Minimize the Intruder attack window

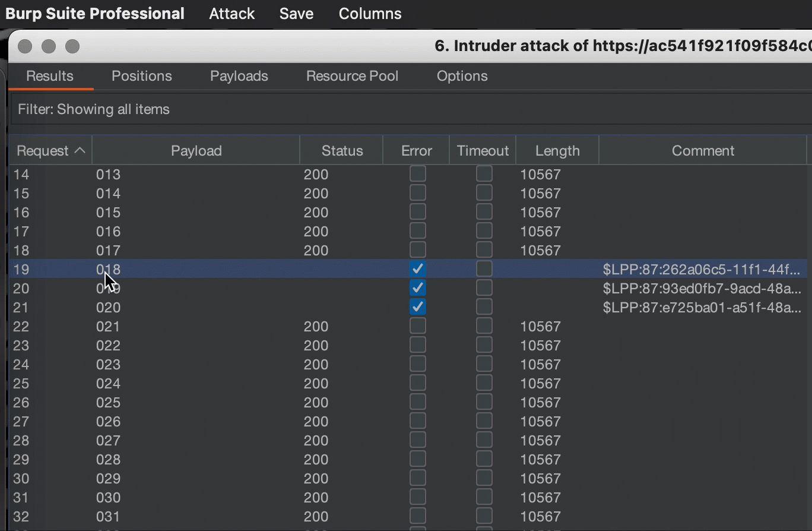tap(49, 46)
